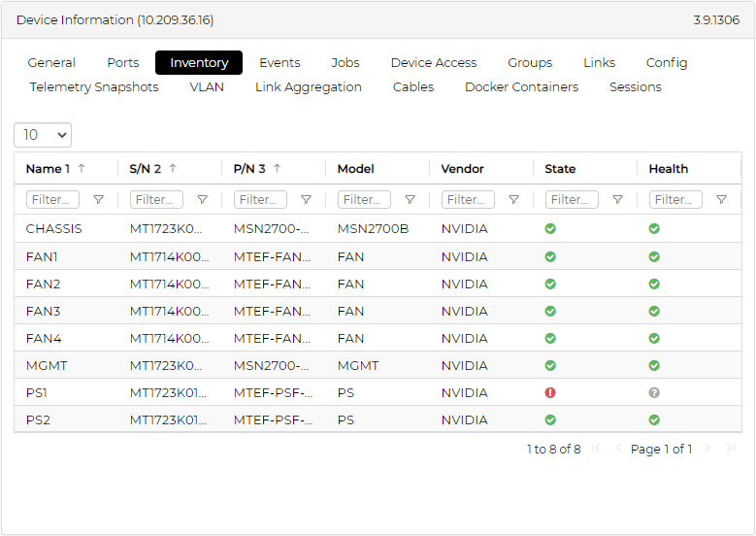Screen dimensions: 756x536
Task: Expand the rows-per-page dropdown showing 10
Action: point(43,135)
